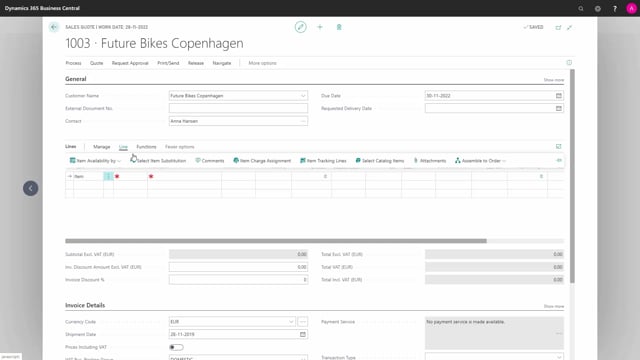Click Select Catalog Items
Screen dimensions: 640x360
pos(380,161)
